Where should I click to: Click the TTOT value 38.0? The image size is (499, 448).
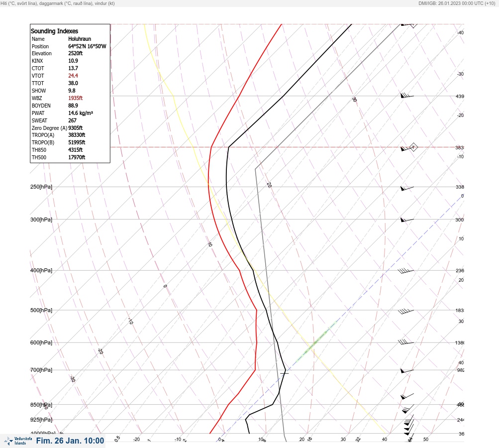[73, 83]
